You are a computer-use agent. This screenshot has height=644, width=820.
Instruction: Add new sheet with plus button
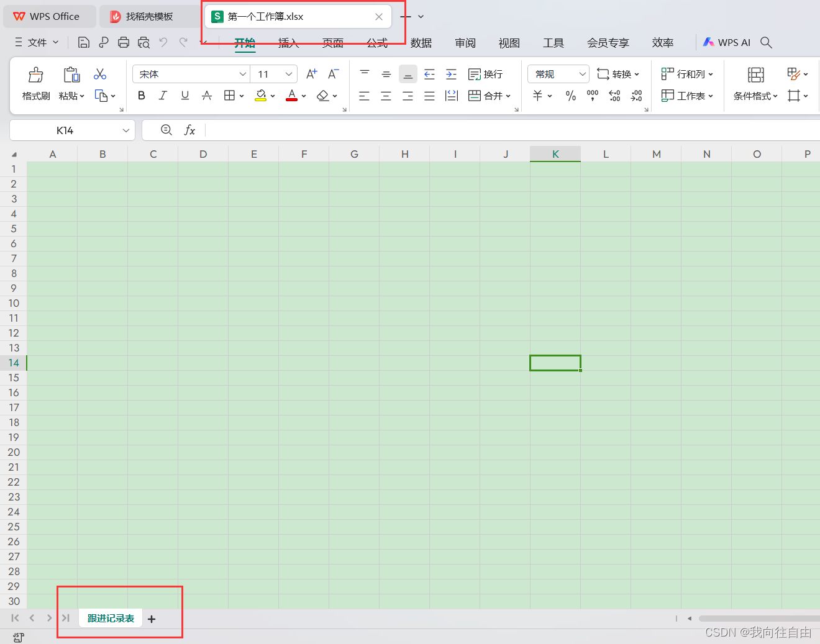pos(152,619)
